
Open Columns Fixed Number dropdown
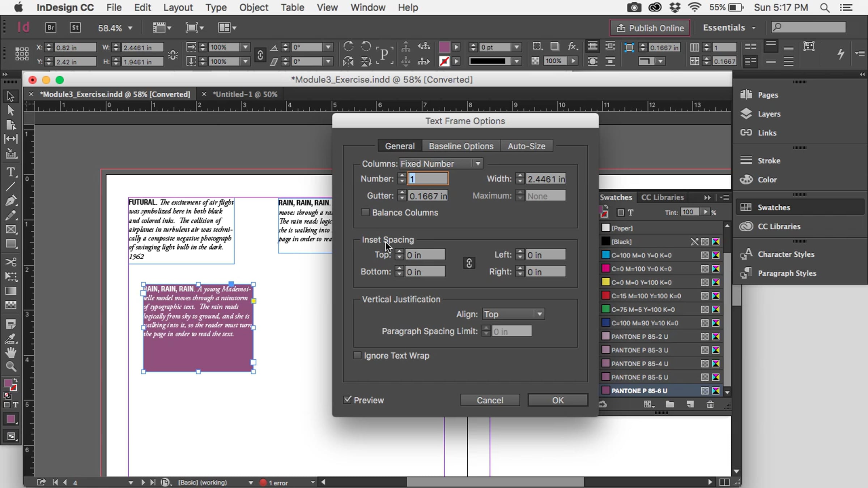[x=441, y=164]
